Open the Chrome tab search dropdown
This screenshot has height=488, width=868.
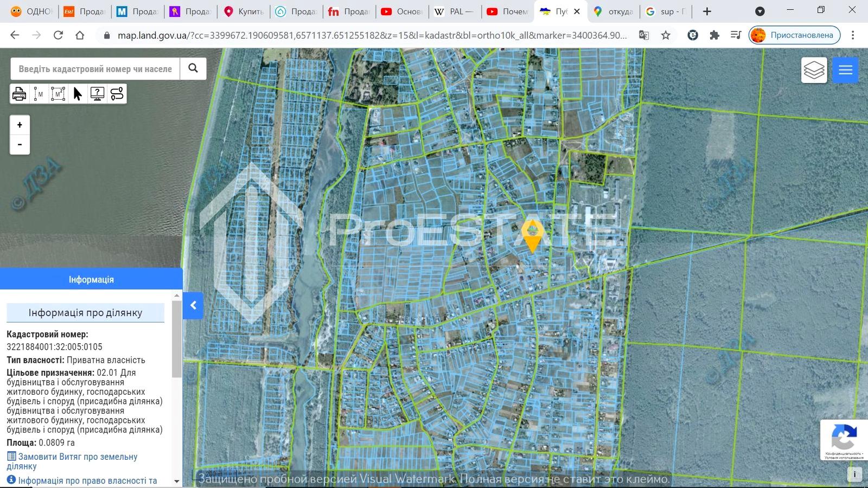tap(760, 11)
